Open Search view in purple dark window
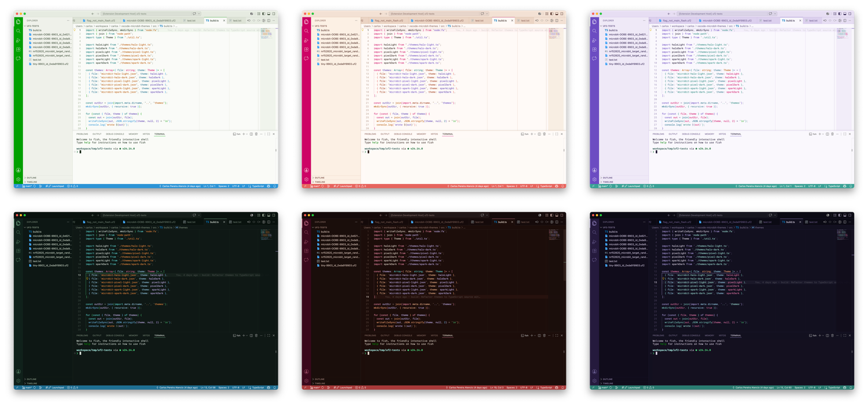The image size is (868, 407). point(594,232)
